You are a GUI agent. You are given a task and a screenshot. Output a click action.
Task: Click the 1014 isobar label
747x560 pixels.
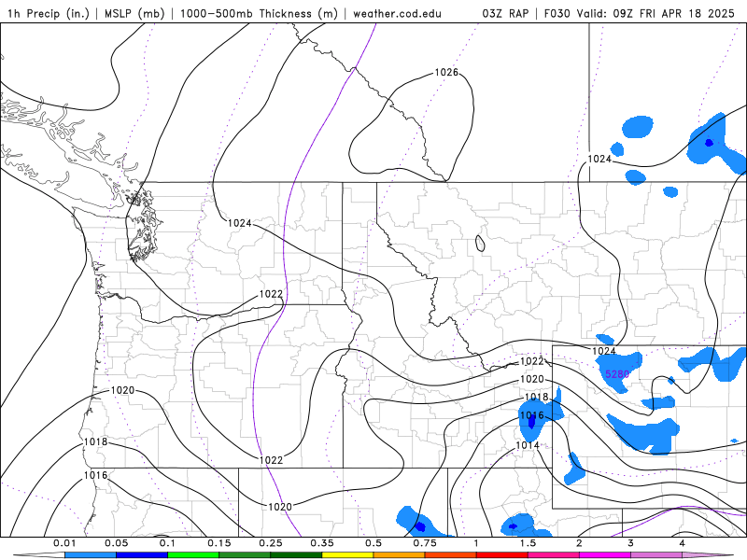[x=528, y=445]
